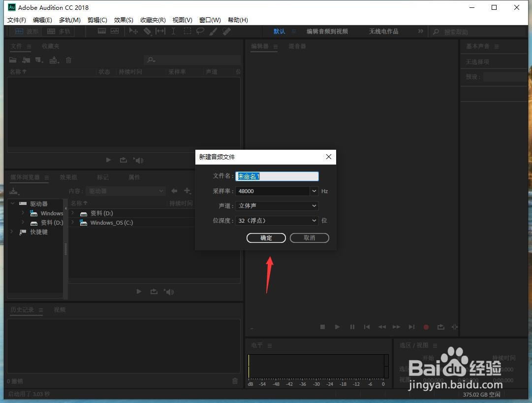Click the level meter (电平) bar
532x403 pixels.
point(318,366)
